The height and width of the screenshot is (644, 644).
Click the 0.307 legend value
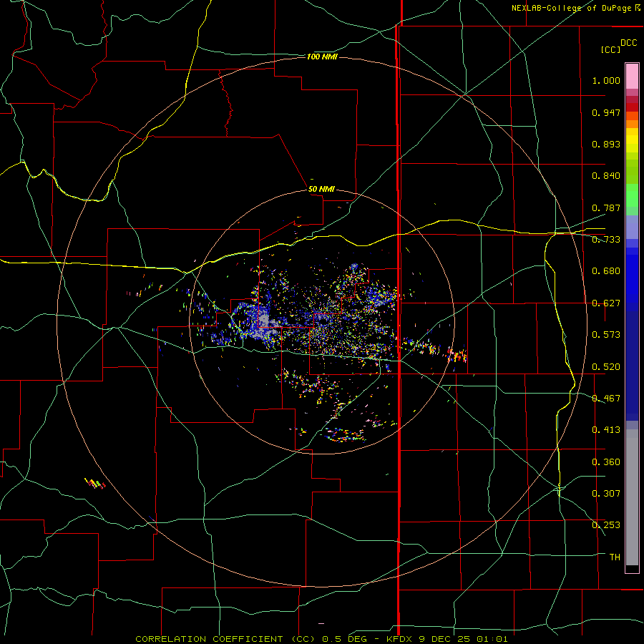pyautogui.click(x=606, y=493)
